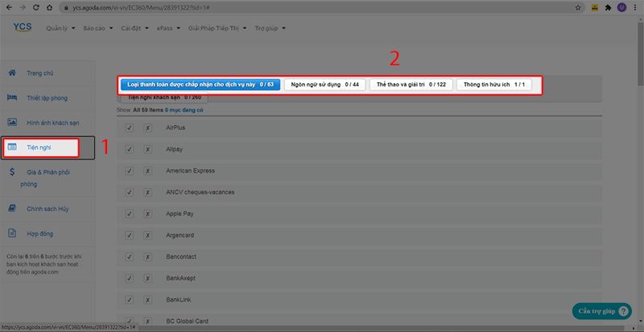Click the dollar icon for Giá & Phân phối
Image resolution: width=644 pixels, height=332 pixels.
point(12,172)
